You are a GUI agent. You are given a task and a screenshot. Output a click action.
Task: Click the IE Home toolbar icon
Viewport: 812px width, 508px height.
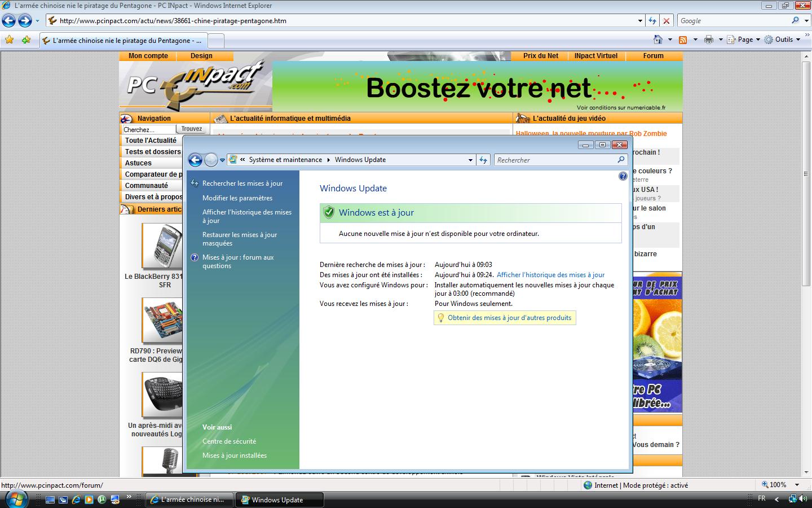tap(657, 40)
